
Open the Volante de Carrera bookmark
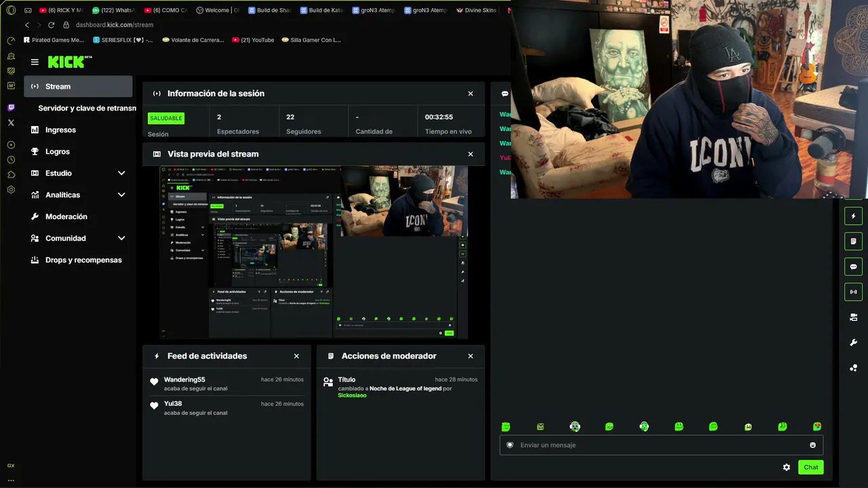pyautogui.click(x=193, y=40)
